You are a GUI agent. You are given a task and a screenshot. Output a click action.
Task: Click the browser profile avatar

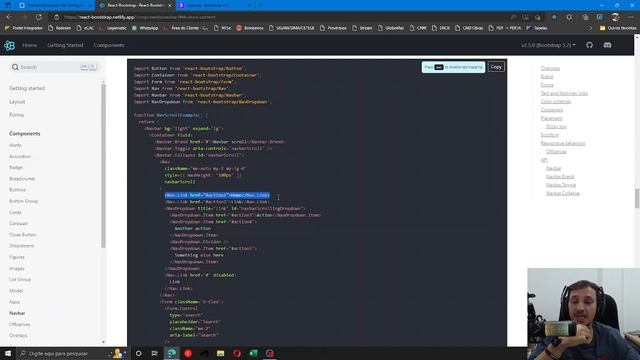click(615, 17)
